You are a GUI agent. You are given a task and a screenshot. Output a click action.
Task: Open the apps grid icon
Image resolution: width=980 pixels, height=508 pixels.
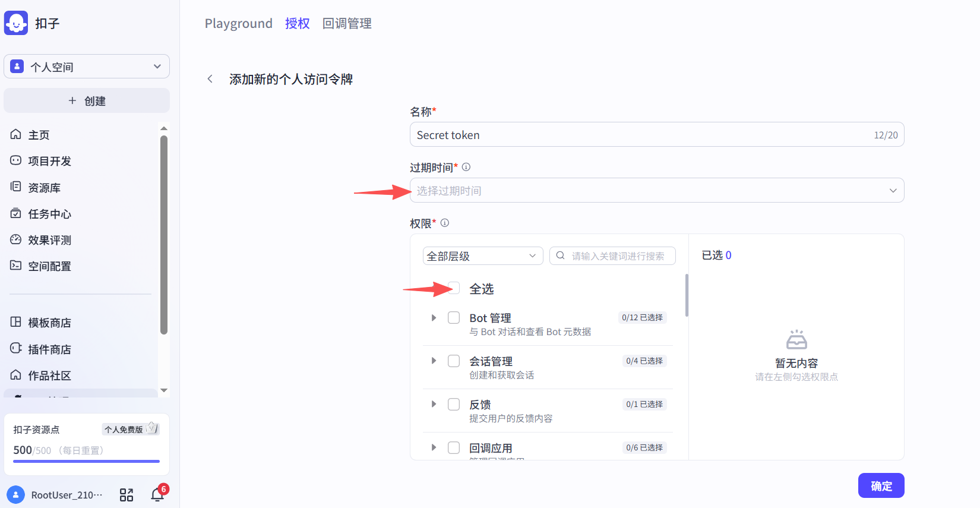tap(127, 495)
